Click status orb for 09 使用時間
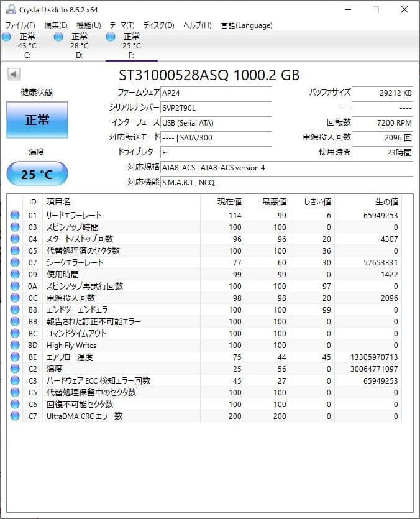This screenshot has width=420, height=519. [x=15, y=274]
